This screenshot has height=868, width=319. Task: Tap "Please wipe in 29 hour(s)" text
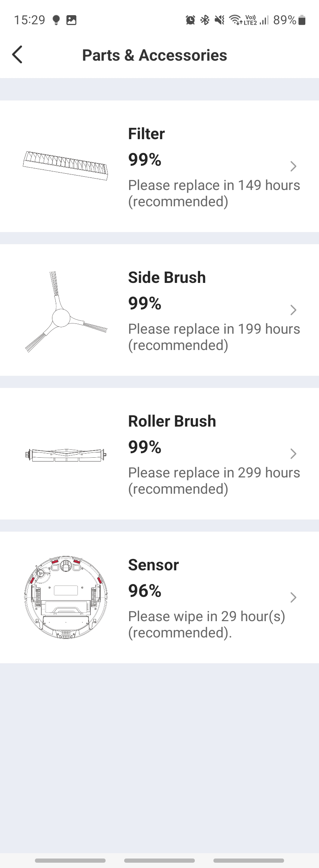tap(207, 616)
